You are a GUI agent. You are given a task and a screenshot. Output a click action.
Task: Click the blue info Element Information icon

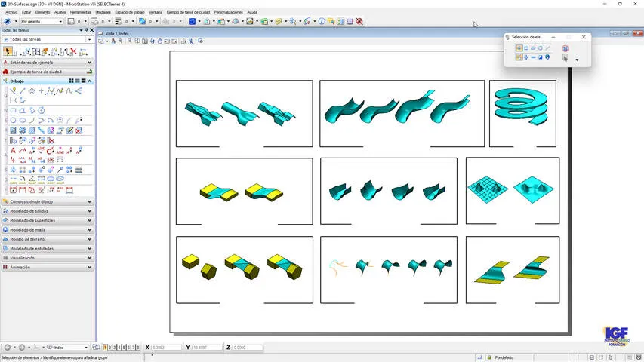322,21
